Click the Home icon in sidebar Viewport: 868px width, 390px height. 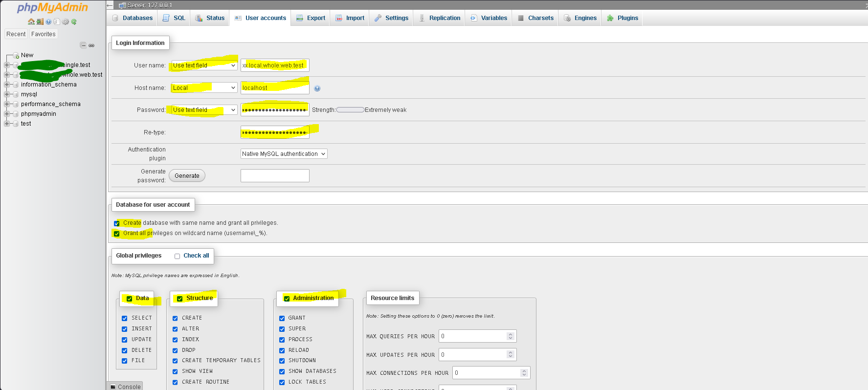pyautogui.click(x=31, y=22)
